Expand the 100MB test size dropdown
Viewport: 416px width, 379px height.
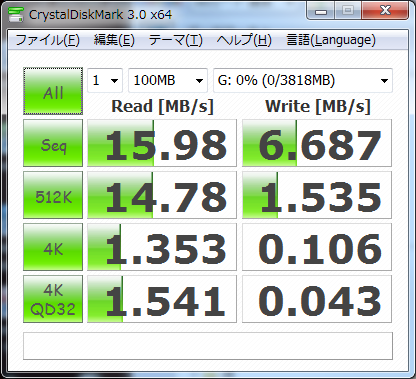click(x=168, y=80)
